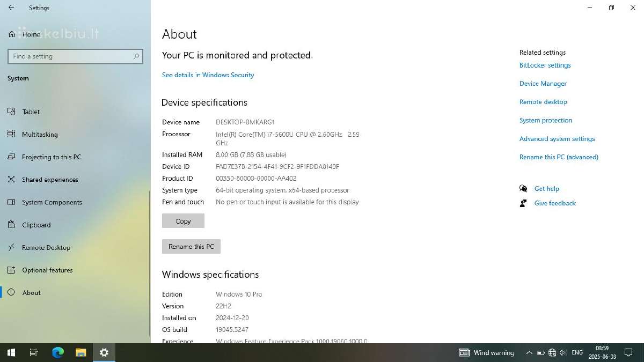The image size is (644, 362).
Task: Select the device name DESKTOP-BMKARG1 text
Action: click(x=245, y=122)
